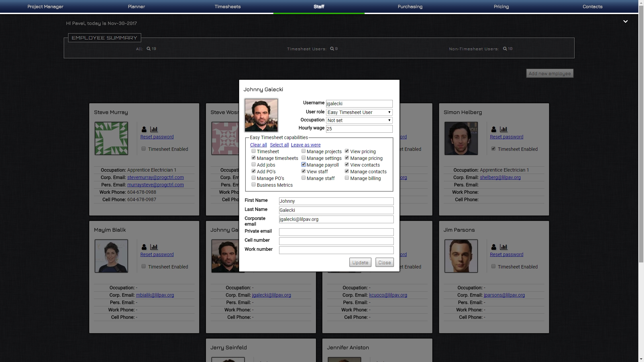Click Steve Murray's avatar image
The height and width of the screenshot is (362, 644).
coord(111,138)
